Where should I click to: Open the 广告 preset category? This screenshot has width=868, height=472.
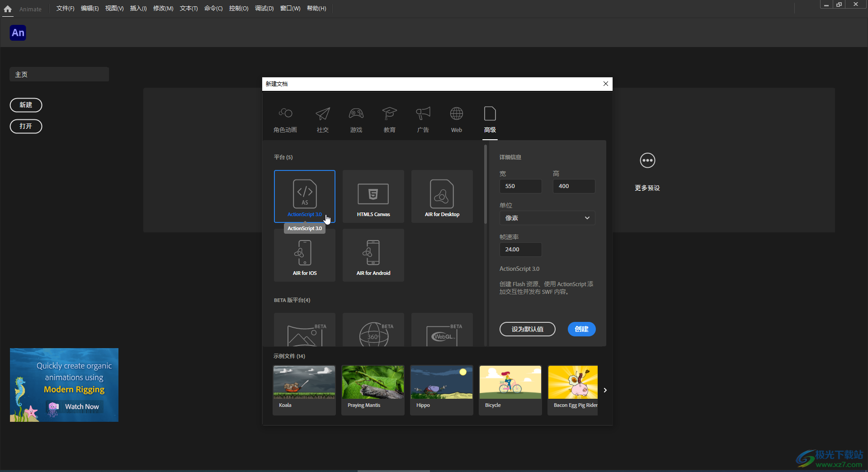click(x=423, y=120)
